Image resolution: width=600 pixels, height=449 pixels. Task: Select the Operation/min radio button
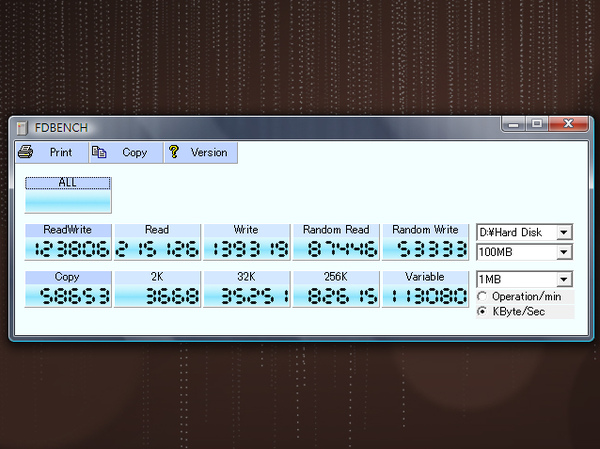pos(482,296)
